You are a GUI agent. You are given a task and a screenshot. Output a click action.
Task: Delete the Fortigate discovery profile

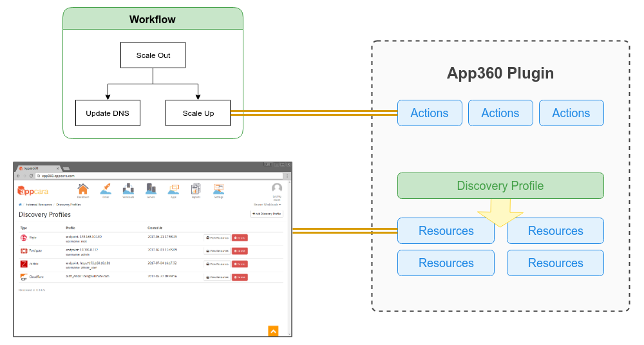[240, 251]
